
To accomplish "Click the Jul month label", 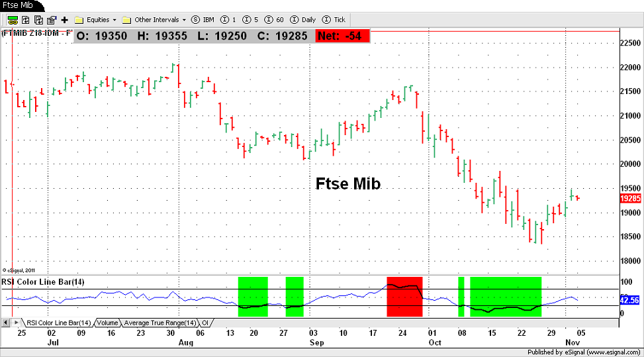I will [53, 342].
